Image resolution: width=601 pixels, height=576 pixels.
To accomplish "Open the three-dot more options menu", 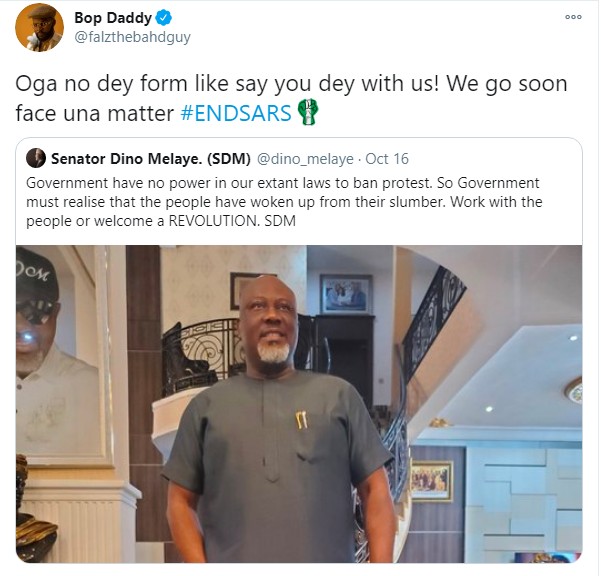I will 573,17.
